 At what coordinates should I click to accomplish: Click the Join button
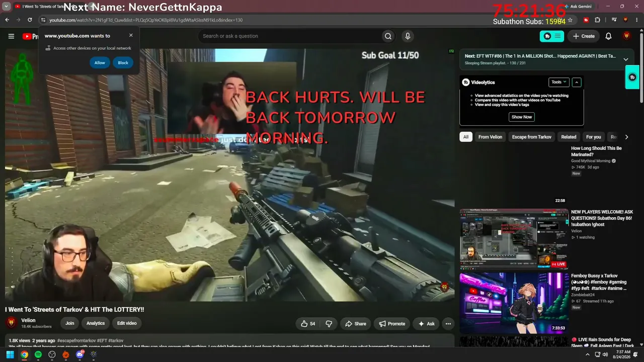[69, 323]
